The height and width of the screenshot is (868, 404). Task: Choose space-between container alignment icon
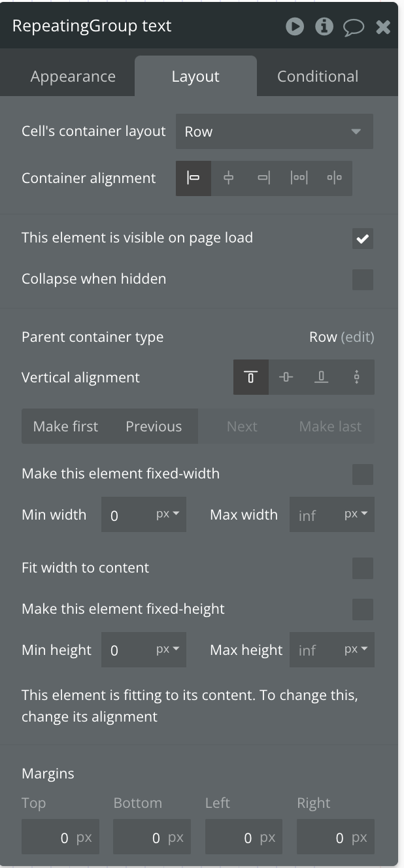pos(299,178)
